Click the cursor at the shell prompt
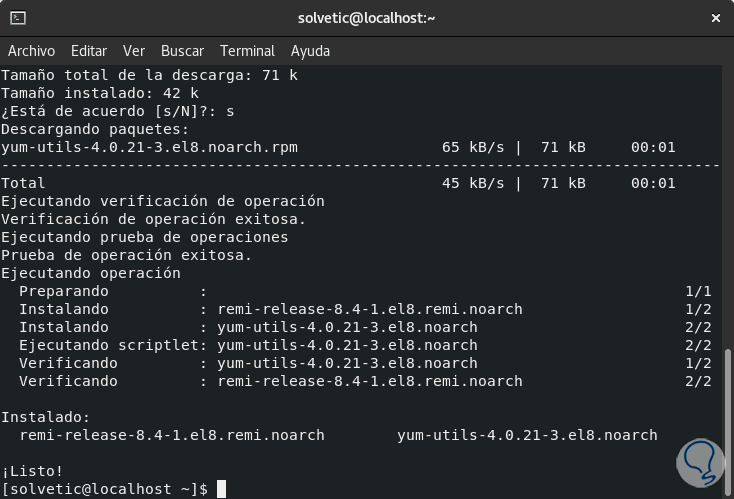 tap(221, 489)
